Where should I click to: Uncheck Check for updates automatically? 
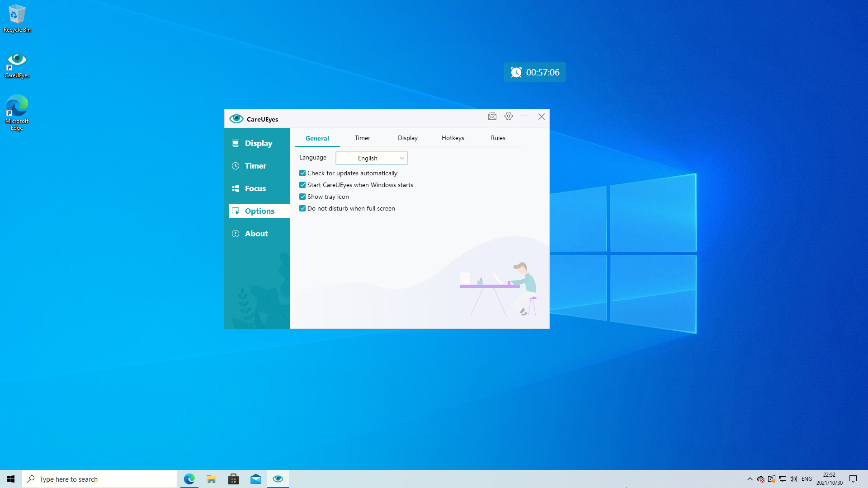pyautogui.click(x=302, y=173)
